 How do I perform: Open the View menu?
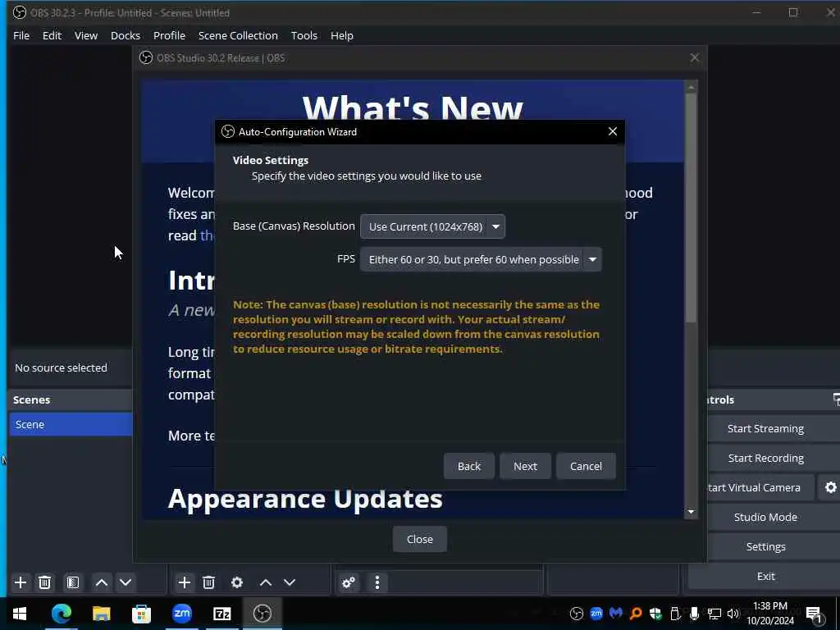85,35
